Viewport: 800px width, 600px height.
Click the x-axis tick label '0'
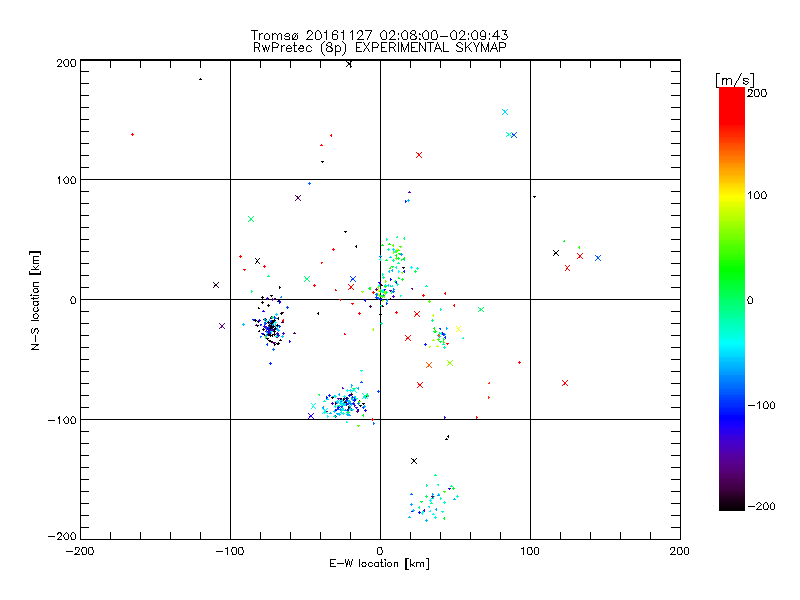coord(380,551)
